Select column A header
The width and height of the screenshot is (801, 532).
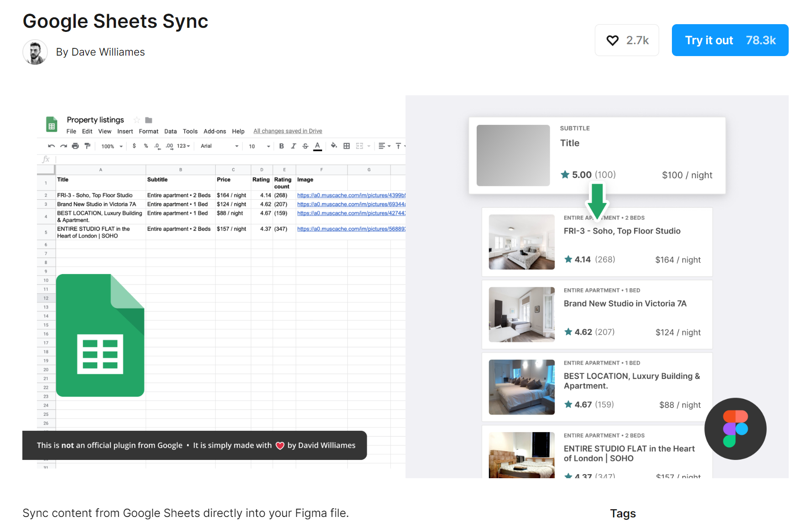point(101,170)
